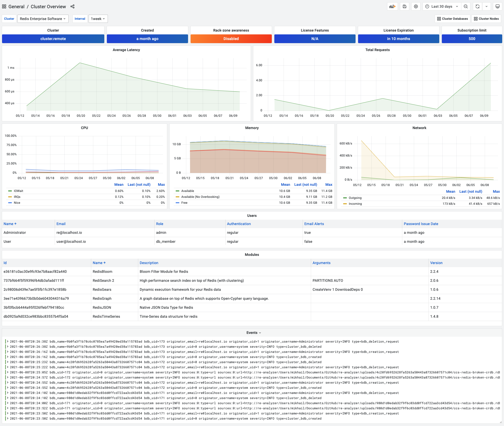Click the Incoming series color swatch
This screenshot has width=504, height=426.
[345, 204]
